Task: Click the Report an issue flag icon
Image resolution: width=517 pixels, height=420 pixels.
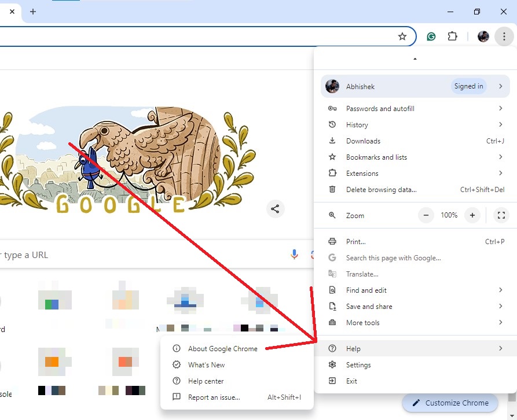Action: click(177, 397)
